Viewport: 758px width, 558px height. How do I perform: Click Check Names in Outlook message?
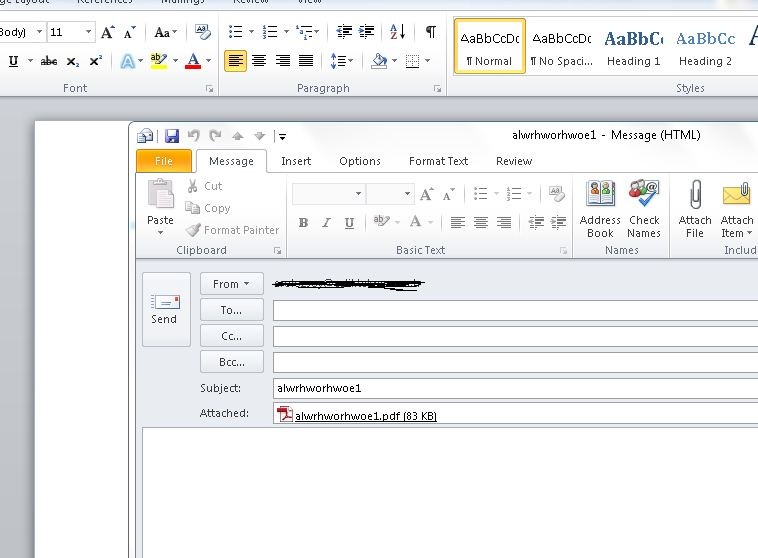(644, 209)
